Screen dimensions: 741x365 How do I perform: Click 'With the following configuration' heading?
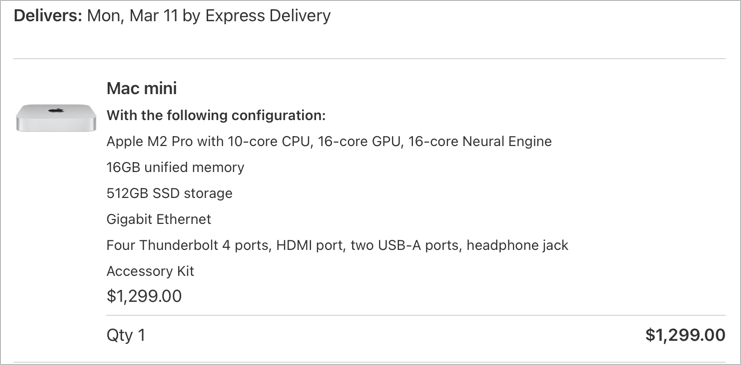216,115
